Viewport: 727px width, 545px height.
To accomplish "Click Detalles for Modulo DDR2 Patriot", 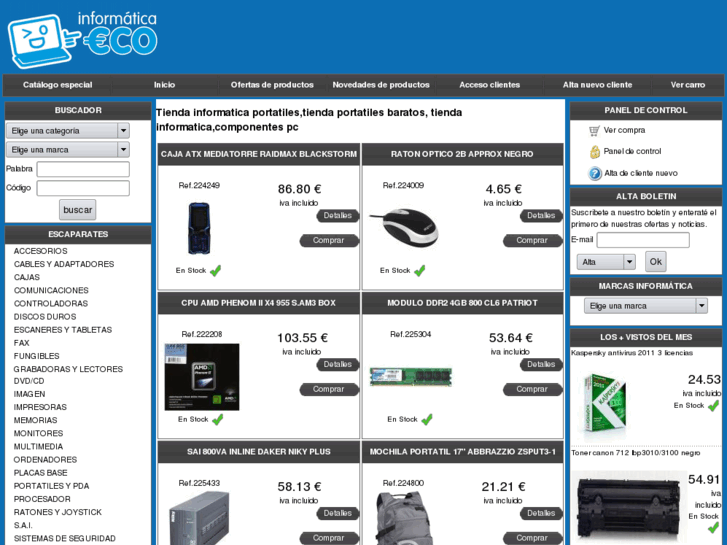I will coord(541,365).
